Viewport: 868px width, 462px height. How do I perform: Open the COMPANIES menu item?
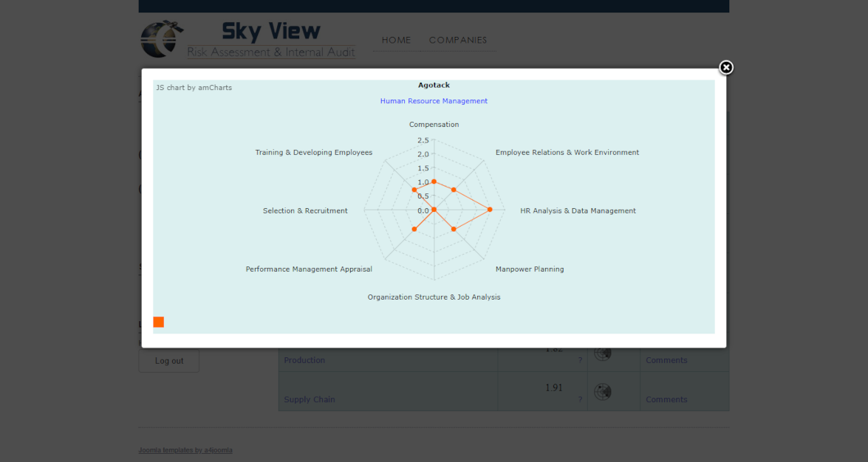(458, 40)
